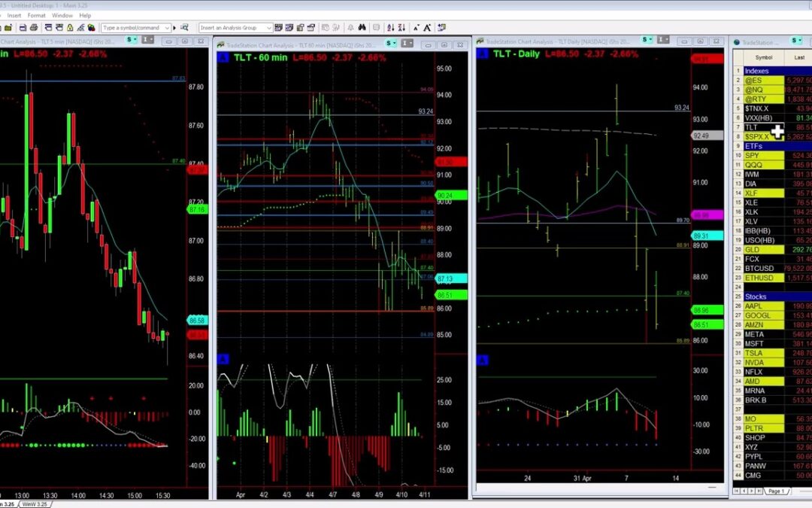Image resolution: width=812 pixels, height=508 pixels.
Task: Select the ascending sort A-Z toolbar icon
Action: click(x=390, y=28)
